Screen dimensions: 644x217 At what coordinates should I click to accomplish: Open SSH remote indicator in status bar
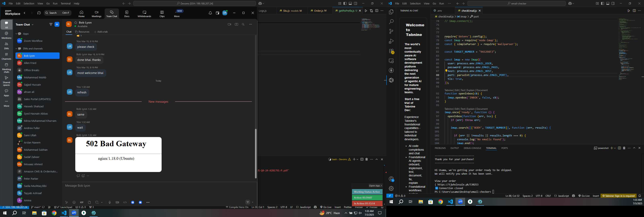(14, 207)
